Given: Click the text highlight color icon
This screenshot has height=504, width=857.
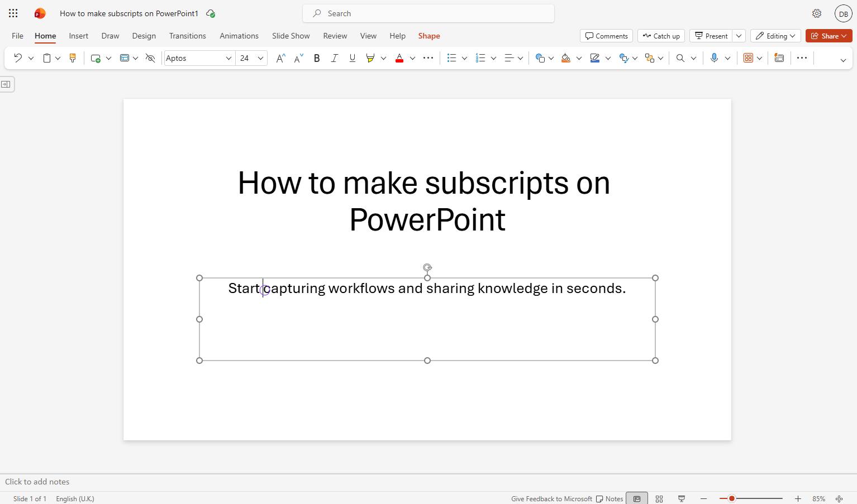Looking at the screenshot, I should click(370, 58).
